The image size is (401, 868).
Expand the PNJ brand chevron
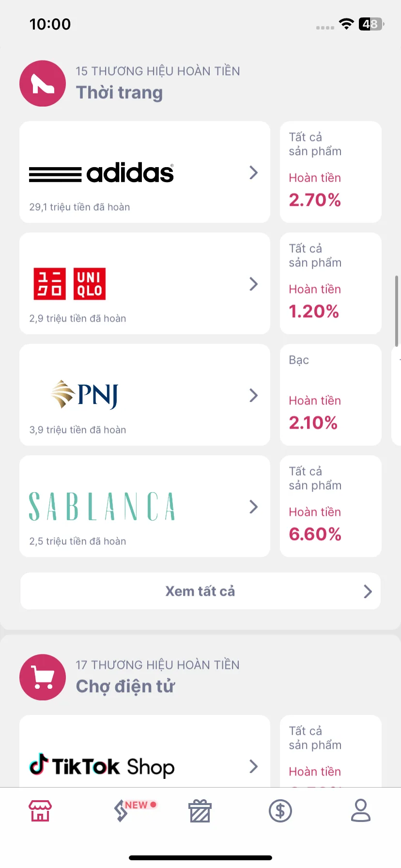click(253, 395)
